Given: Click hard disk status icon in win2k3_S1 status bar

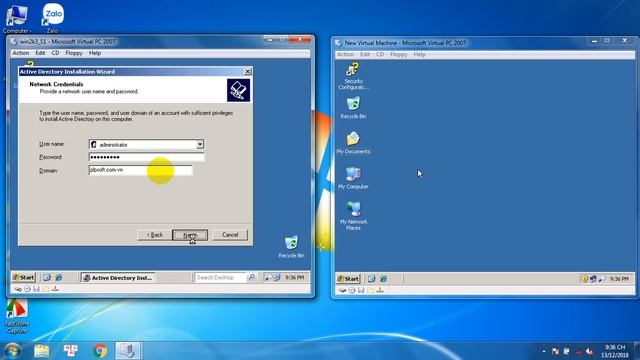Looking at the screenshot, I should click(18, 289).
